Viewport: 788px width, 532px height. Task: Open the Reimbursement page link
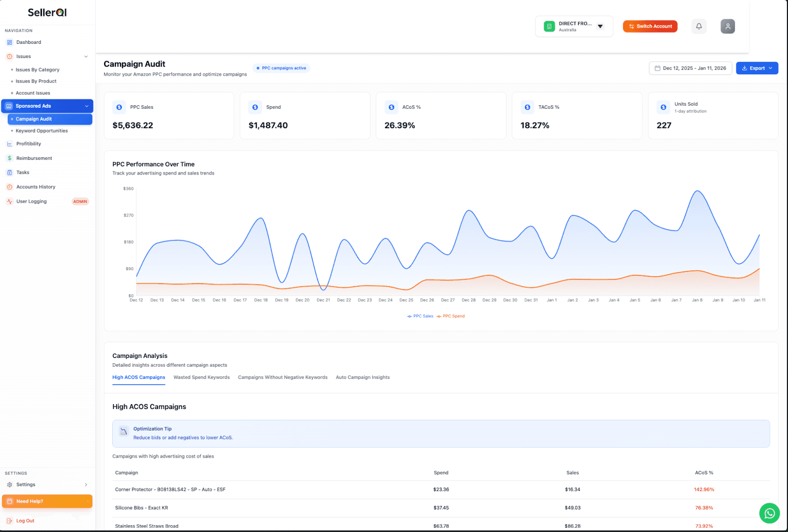click(34, 158)
